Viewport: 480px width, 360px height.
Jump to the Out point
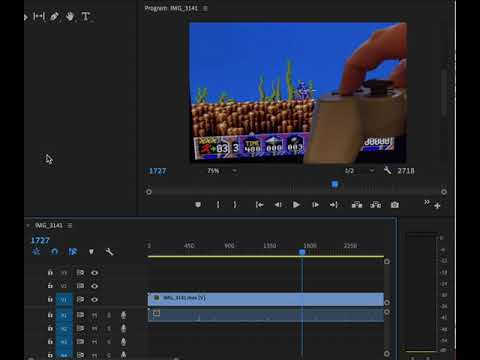click(334, 205)
